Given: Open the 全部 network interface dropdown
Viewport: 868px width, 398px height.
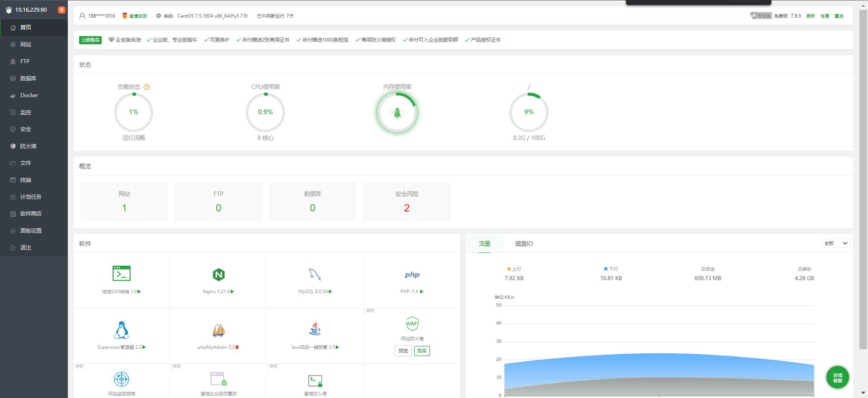Looking at the screenshot, I should coord(836,243).
